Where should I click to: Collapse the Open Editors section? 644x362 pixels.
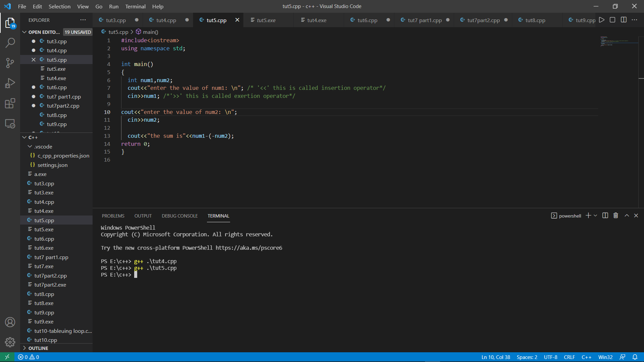point(24,32)
